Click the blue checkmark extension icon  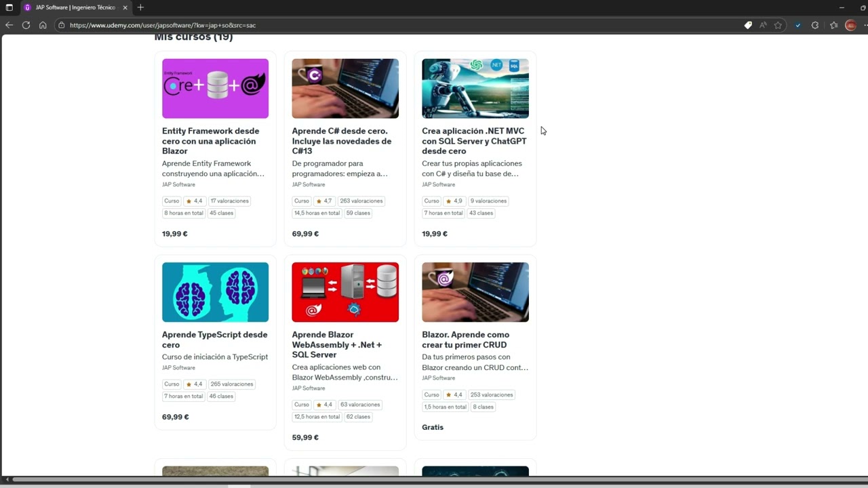(x=798, y=25)
